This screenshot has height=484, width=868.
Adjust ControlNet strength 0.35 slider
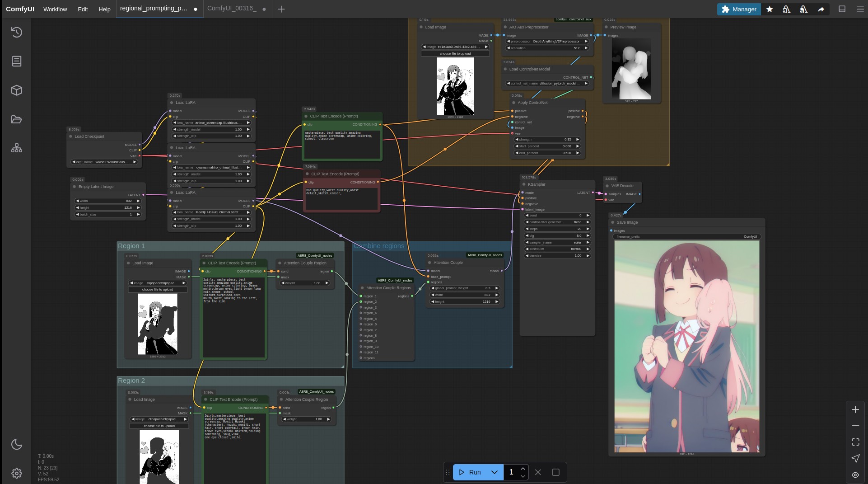pos(547,140)
